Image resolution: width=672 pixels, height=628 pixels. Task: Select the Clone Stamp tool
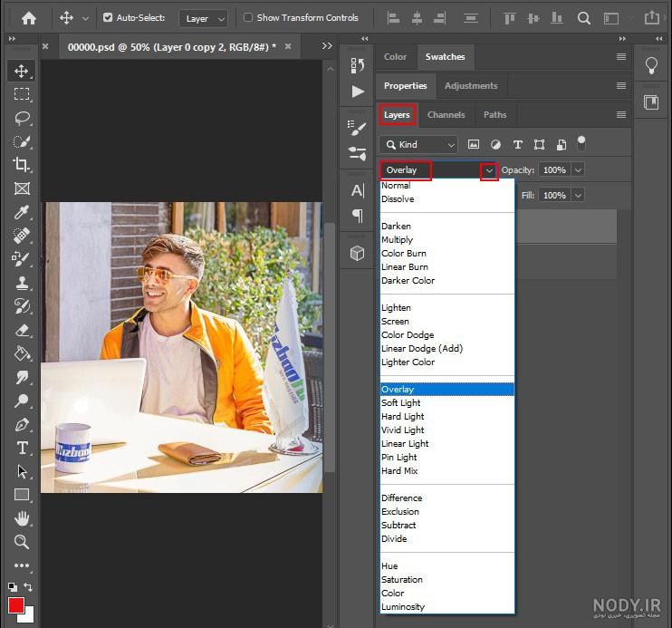point(22,283)
